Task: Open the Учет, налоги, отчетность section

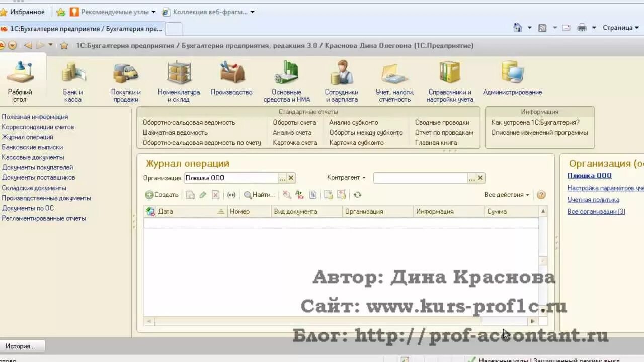Action: point(394,81)
